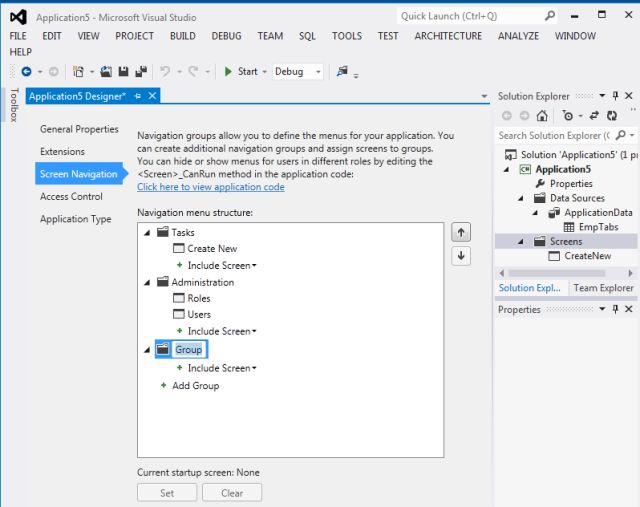Click the Sync with Active Document icon

click(x=594, y=116)
